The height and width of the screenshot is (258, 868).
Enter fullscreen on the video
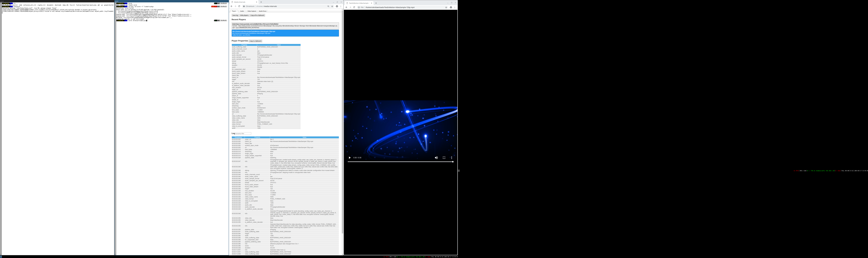click(x=444, y=158)
